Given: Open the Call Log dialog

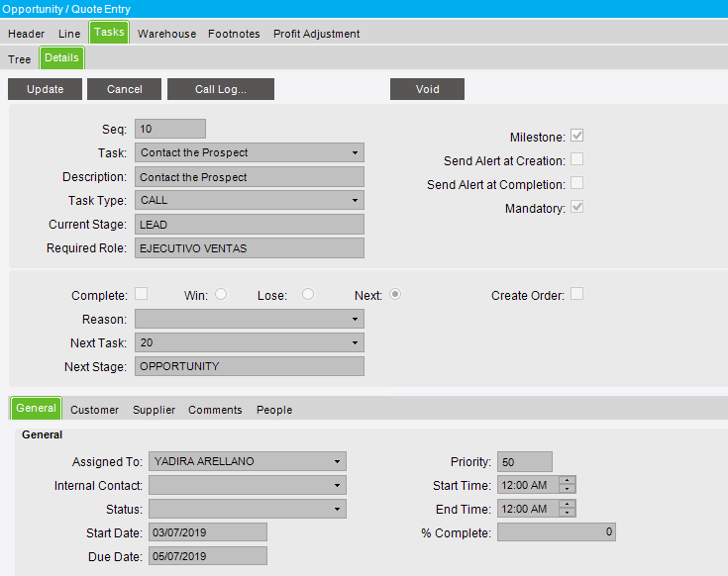Looking at the screenshot, I should coord(221,89).
